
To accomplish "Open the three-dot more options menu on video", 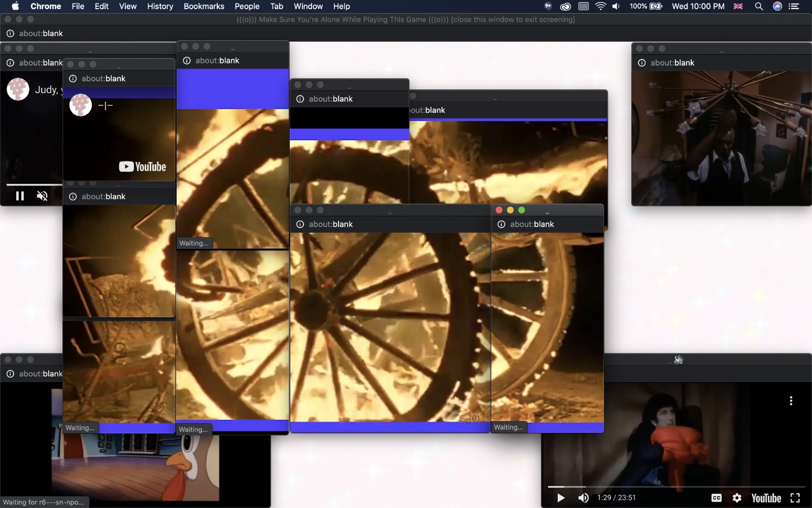I will [791, 401].
